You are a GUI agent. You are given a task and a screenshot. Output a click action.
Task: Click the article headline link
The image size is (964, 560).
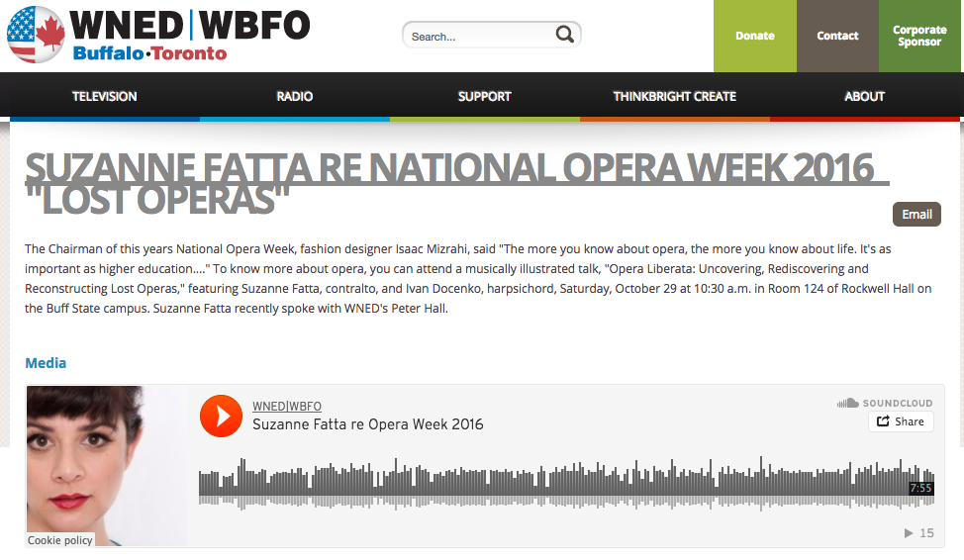pyautogui.click(x=457, y=184)
